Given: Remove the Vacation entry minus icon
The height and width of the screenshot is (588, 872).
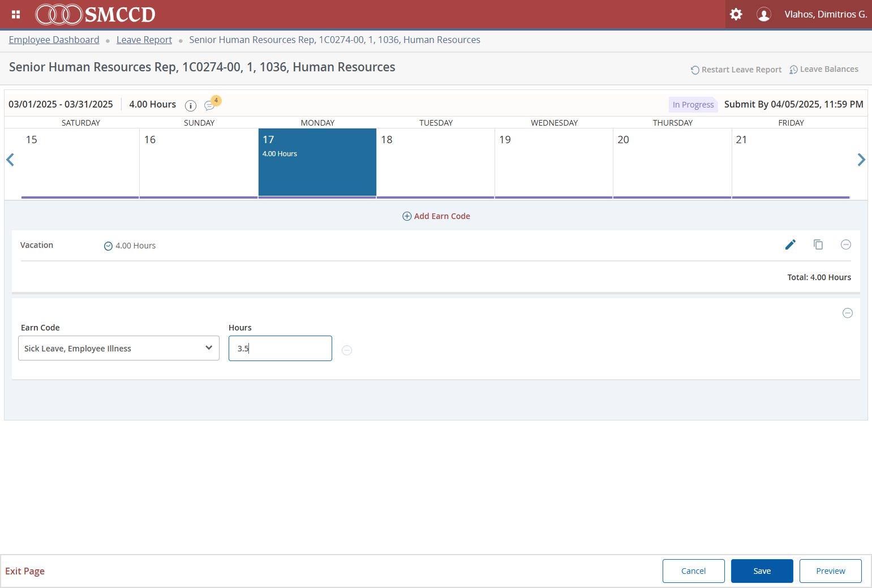Looking at the screenshot, I should pos(846,244).
